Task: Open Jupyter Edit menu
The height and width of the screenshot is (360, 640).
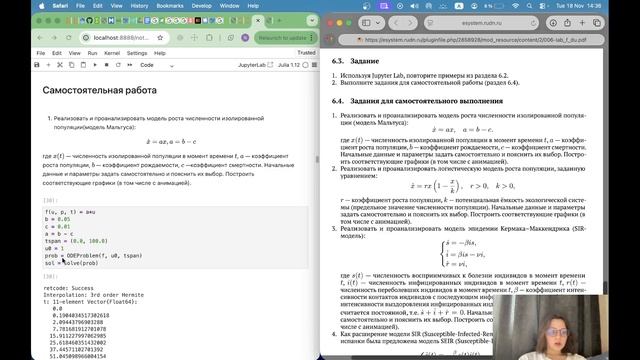Action: 57,53
